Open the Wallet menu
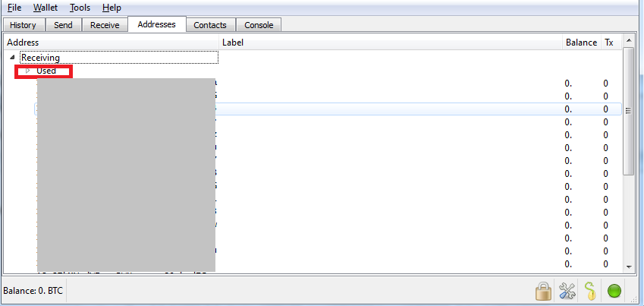 (46, 8)
